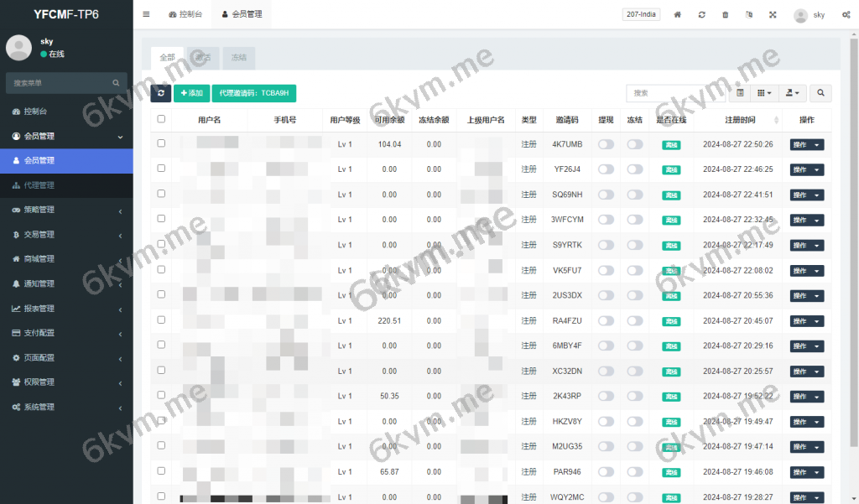Toggle the 提现 switch on the first row

[x=606, y=143]
